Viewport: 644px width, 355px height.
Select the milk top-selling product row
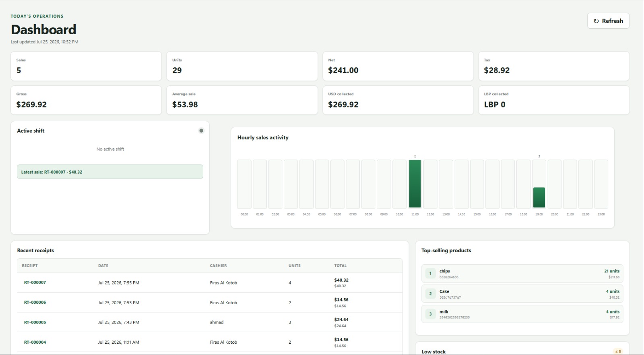coord(522,314)
